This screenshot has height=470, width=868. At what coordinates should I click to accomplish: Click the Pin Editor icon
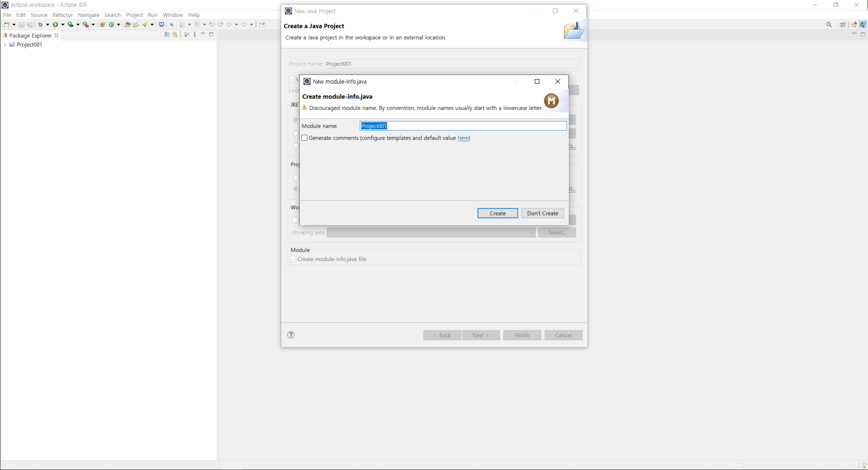(262, 24)
